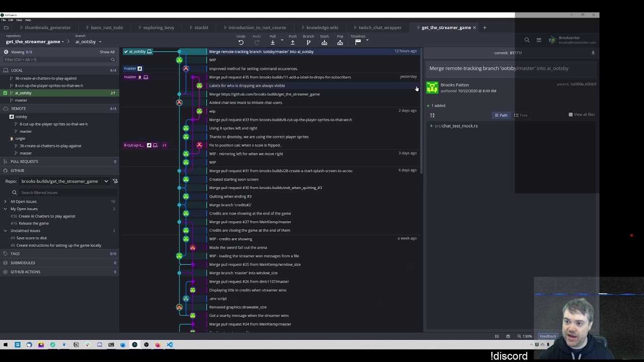Pull changes with the Pull icon
644x362 pixels.
coord(273,43)
